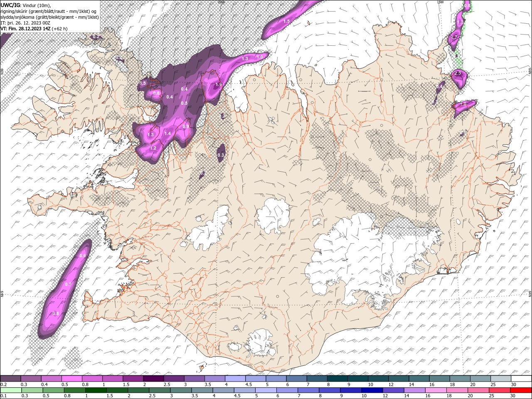Click the dark grey-purple 0.2 snow legend swatch

[x=10, y=379]
